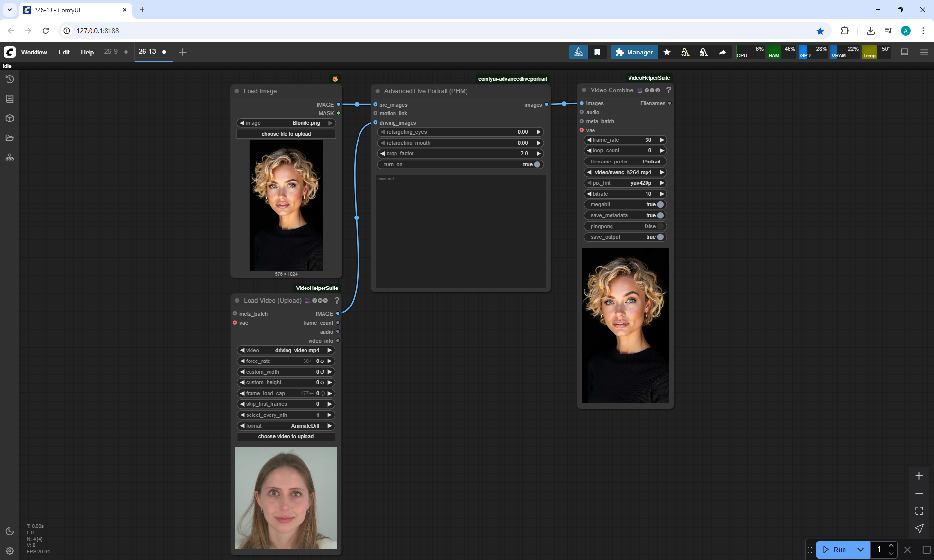Click choose video to upload button
Viewport: 934px width, 560px height.
pyautogui.click(x=286, y=436)
